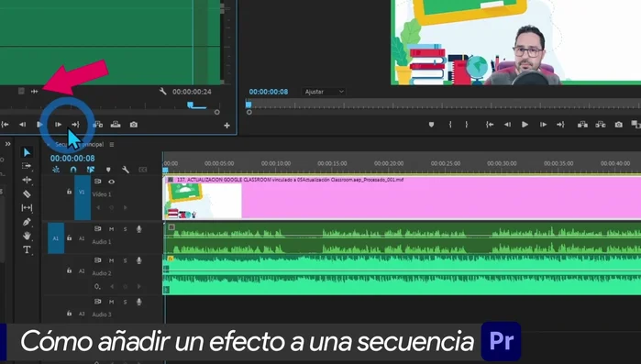
Task: Go to previous keyframe on Audio 2
Action: tap(112, 287)
